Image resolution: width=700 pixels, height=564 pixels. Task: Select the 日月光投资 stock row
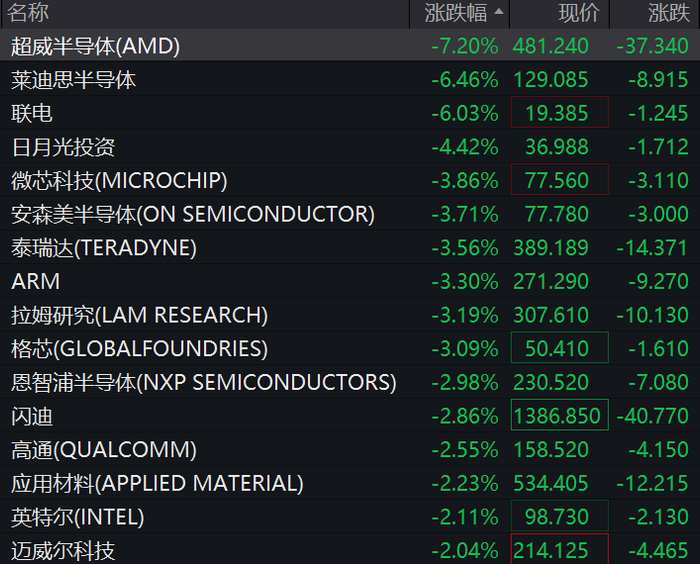tap(350, 146)
